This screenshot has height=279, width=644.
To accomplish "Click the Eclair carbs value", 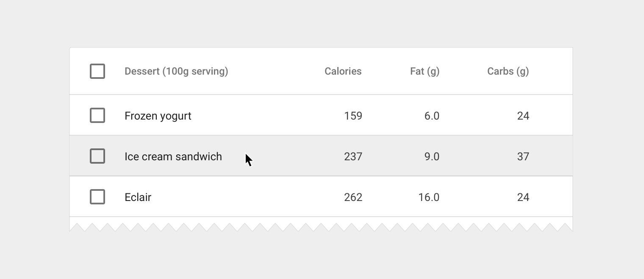I will pos(523,197).
